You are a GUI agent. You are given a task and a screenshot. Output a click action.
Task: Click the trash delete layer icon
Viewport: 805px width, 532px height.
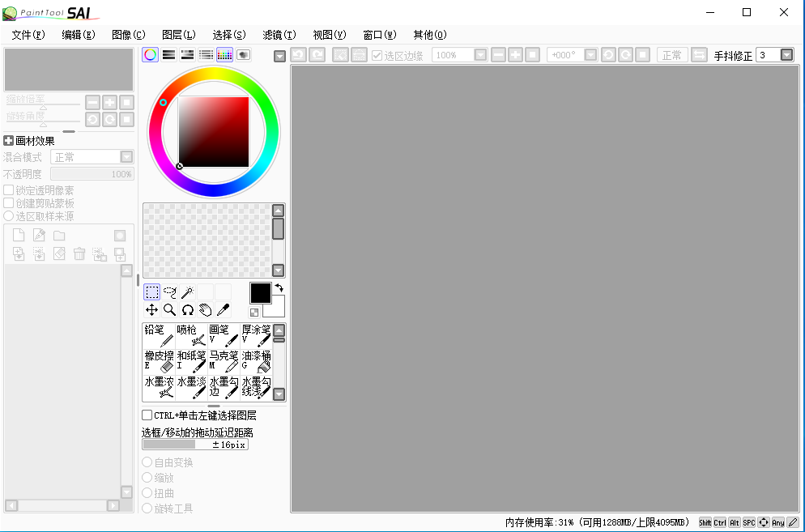[x=79, y=253]
